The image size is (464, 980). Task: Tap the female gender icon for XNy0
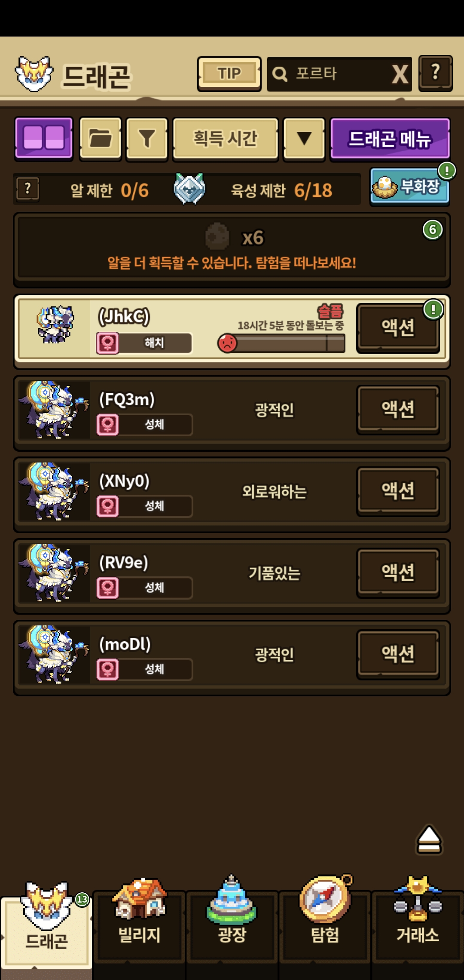coord(107,506)
